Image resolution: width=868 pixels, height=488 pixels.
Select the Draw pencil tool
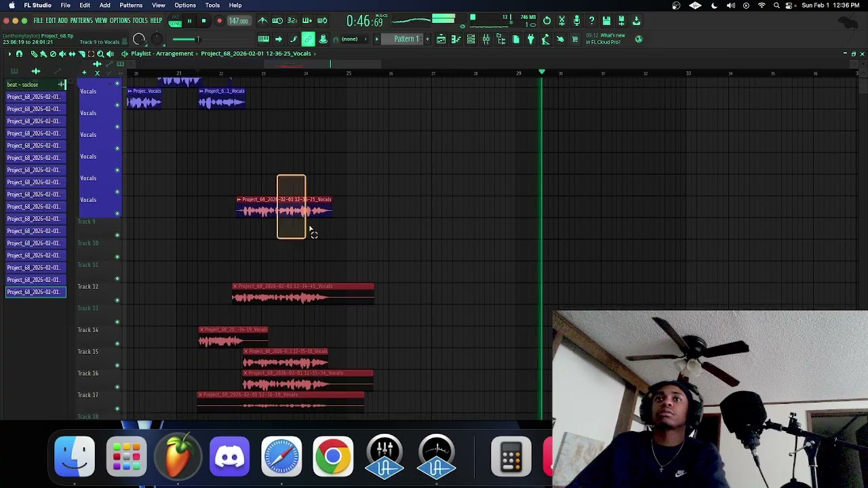(x=34, y=54)
